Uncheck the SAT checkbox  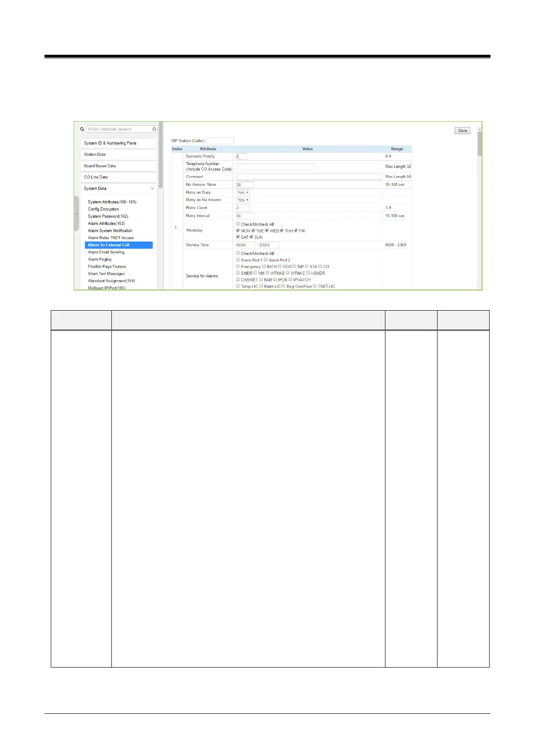click(238, 237)
